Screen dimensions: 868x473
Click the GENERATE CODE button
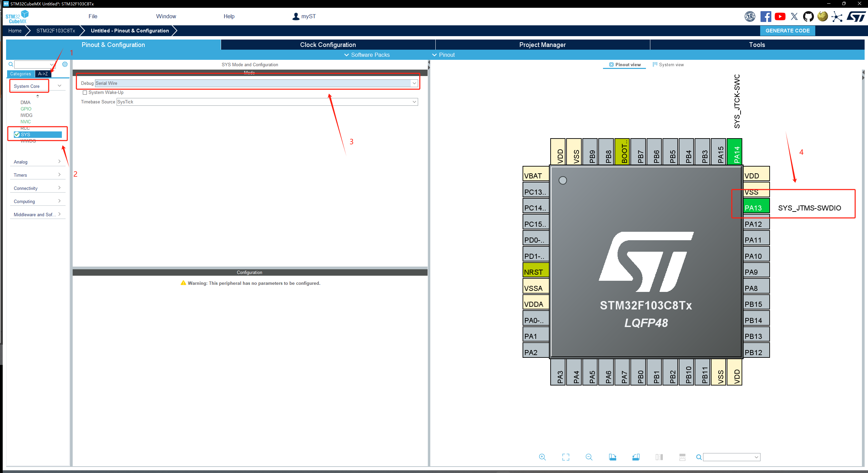788,30
